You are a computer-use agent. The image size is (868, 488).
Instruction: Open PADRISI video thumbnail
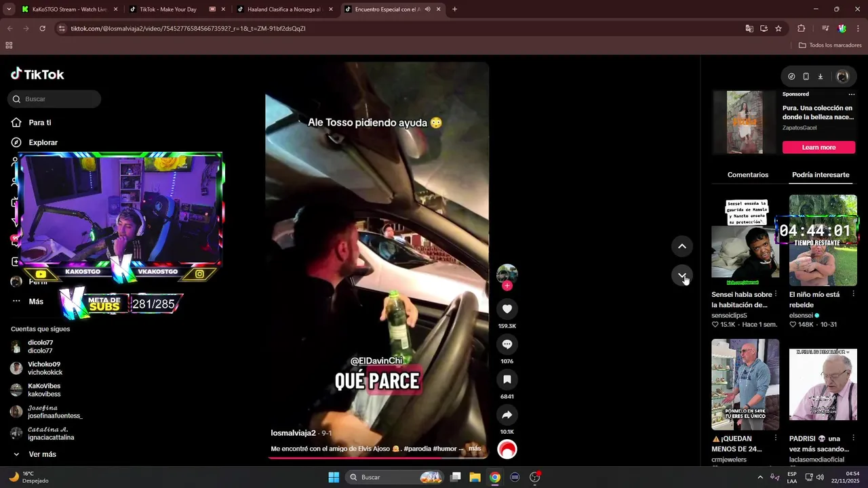(x=823, y=384)
